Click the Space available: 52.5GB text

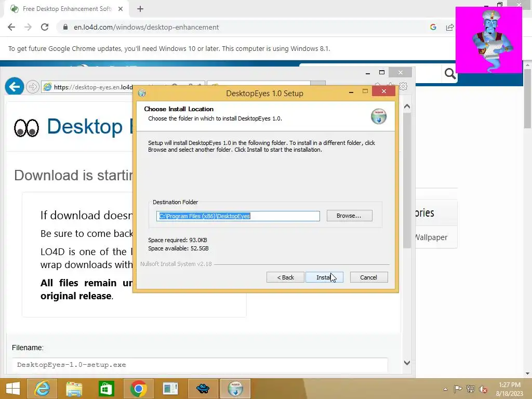tap(178, 248)
